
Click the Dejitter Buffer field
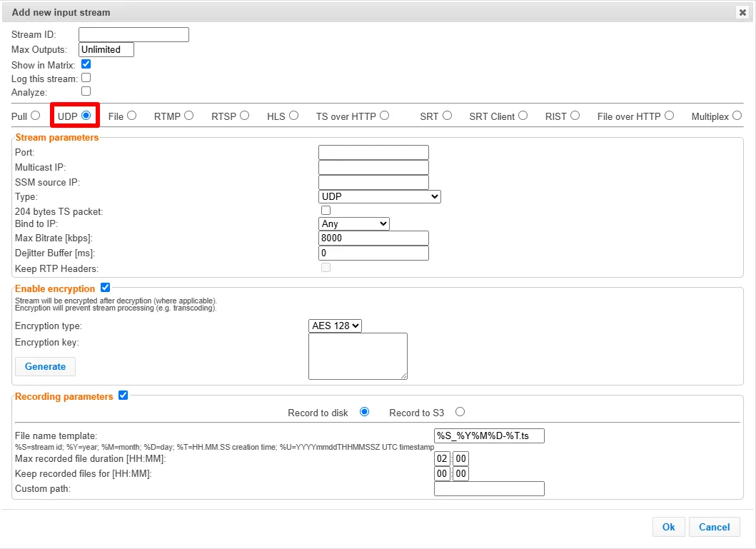(x=373, y=253)
